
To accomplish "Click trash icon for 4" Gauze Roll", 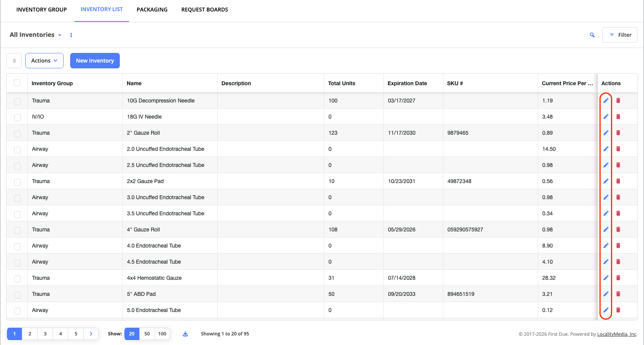I will (x=618, y=229).
